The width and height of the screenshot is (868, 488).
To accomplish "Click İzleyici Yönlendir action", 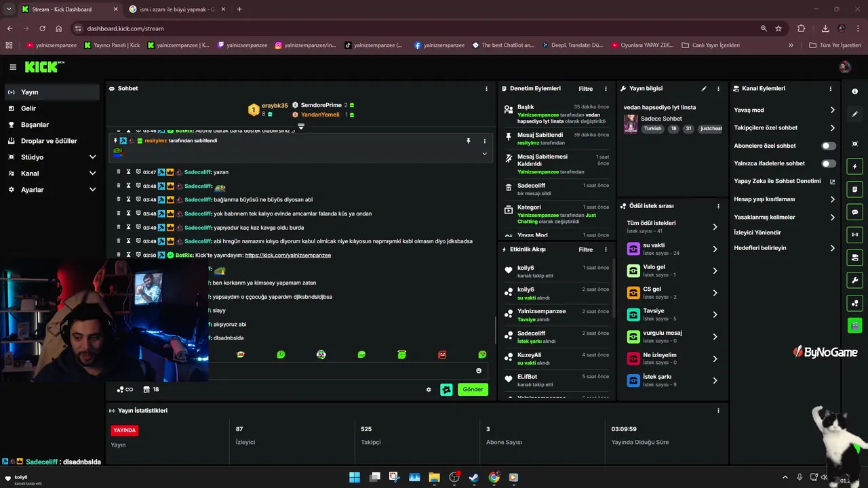I will coord(757,232).
